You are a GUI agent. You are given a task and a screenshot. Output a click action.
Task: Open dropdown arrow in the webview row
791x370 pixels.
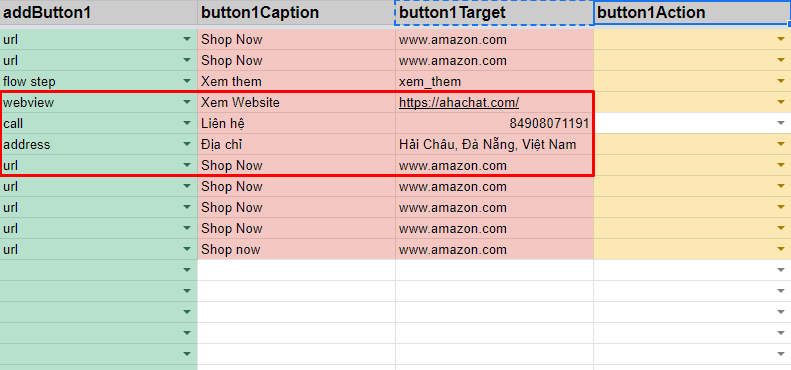pos(187,102)
